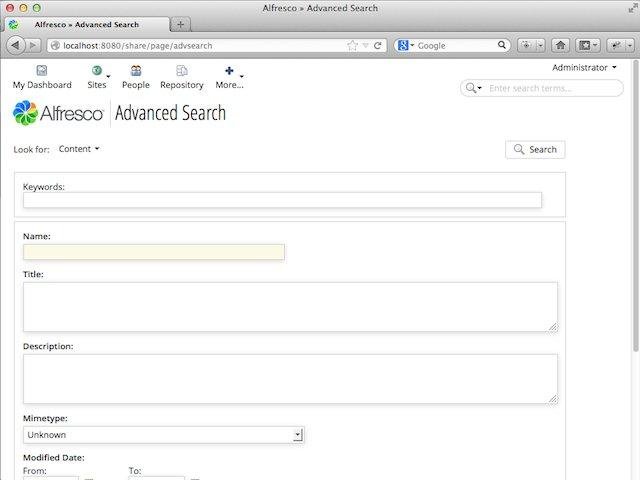The height and width of the screenshot is (480, 640).
Task: Click the Description area resize grip
Action: pos(553,399)
